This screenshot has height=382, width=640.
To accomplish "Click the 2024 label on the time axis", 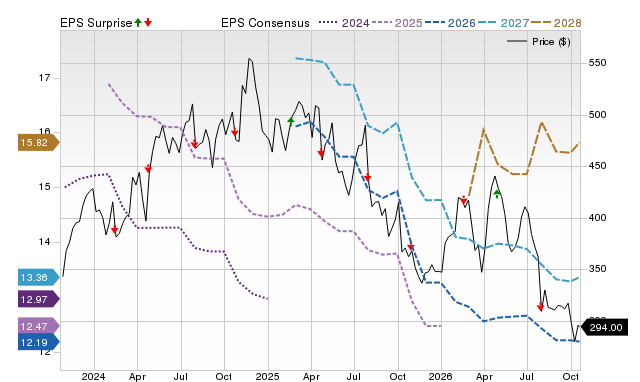I will (93, 376).
